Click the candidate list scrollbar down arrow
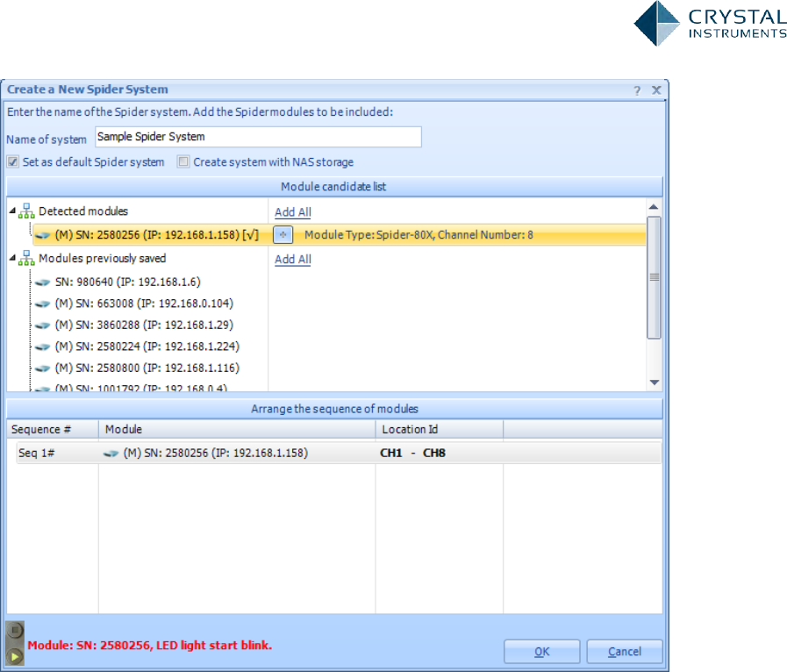 (x=654, y=382)
